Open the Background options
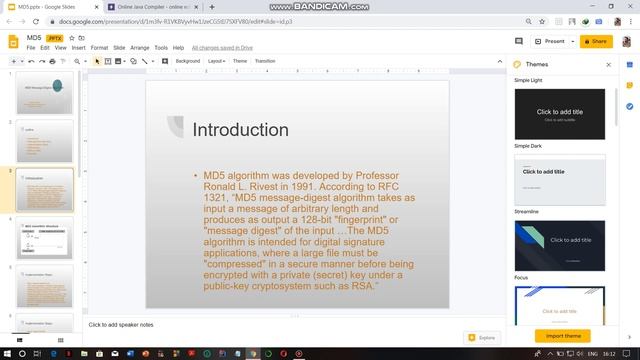The width and height of the screenshot is (640, 360). tap(188, 61)
